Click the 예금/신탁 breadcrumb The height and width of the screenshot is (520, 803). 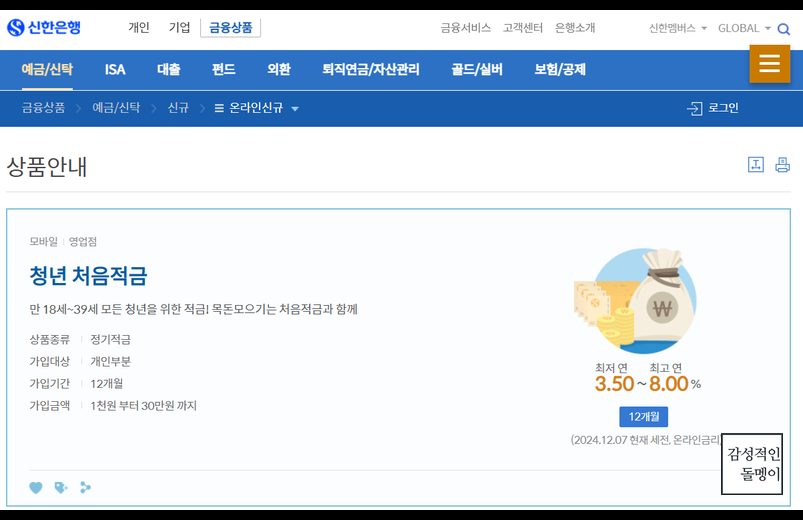[116, 108]
